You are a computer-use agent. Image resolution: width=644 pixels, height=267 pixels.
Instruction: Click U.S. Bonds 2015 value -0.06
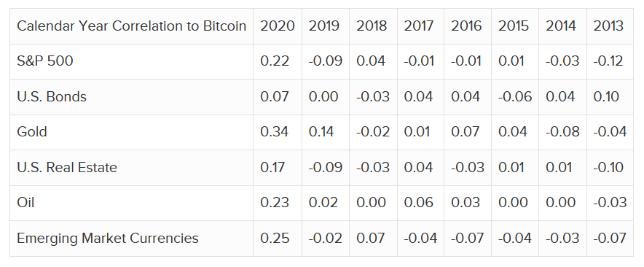[x=515, y=97]
